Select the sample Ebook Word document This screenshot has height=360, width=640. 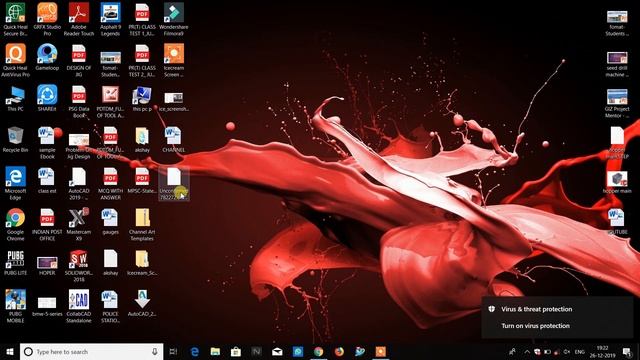pos(47,142)
